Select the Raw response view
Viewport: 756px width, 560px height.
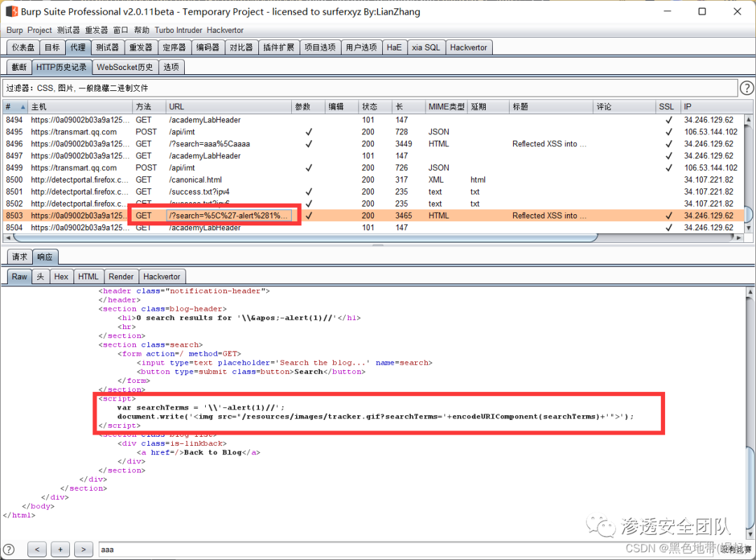[x=20, y=276]
